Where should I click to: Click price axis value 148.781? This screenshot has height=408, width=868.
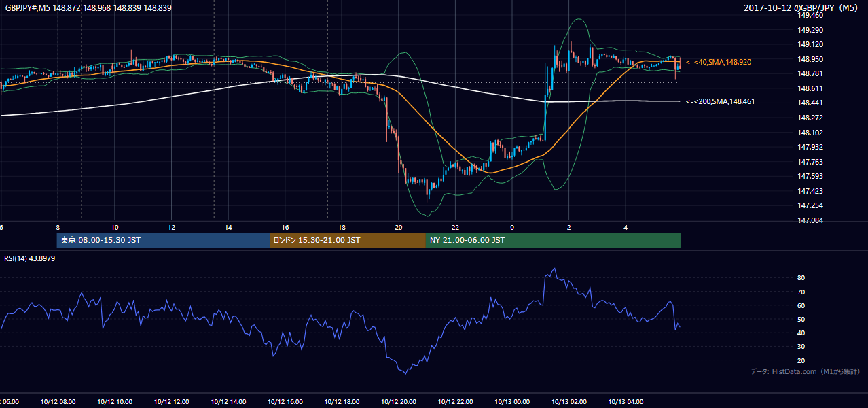[810, 73]
